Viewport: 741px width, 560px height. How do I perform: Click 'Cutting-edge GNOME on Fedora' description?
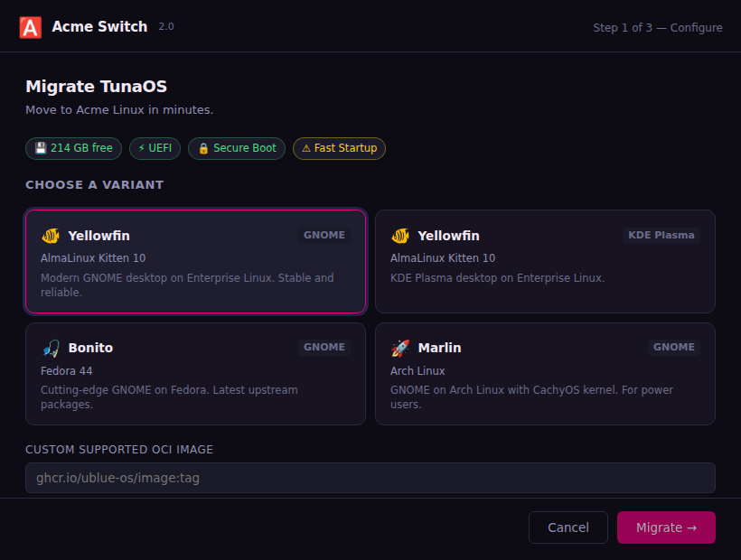pos(169,397)
